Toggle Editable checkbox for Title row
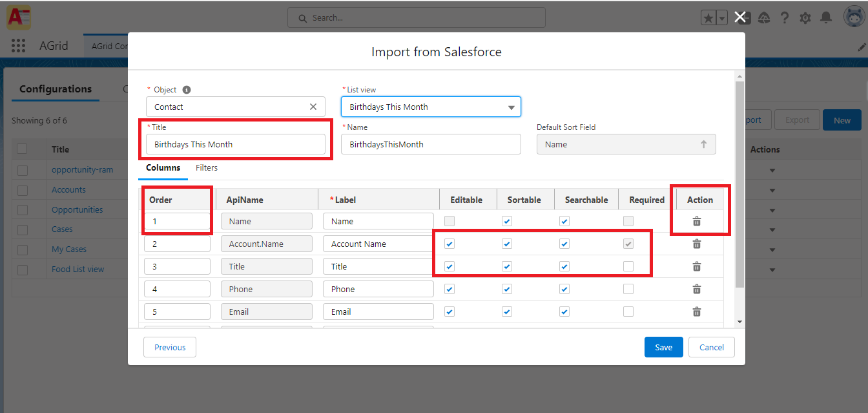This screenshot has width=868, height=413. tap(449, 266)
